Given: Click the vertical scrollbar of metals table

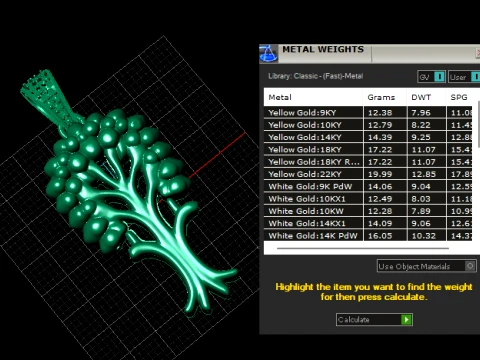Looking at the screenshot, I should (x=479, y=123).
